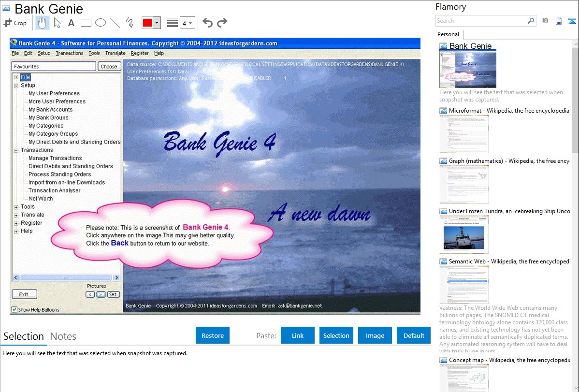This screenshot has width=579, height=392.
Task: Click the camera capture icon
Action: coord(545,21)
